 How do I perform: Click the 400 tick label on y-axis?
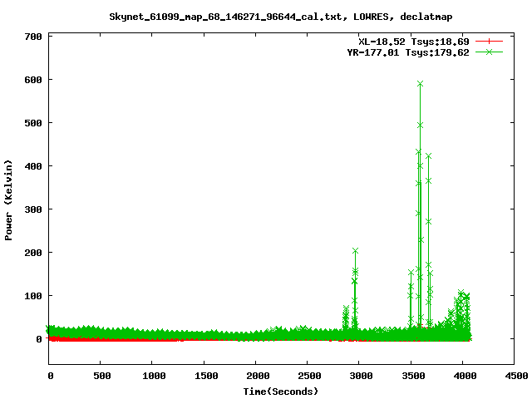click(33, 166)
